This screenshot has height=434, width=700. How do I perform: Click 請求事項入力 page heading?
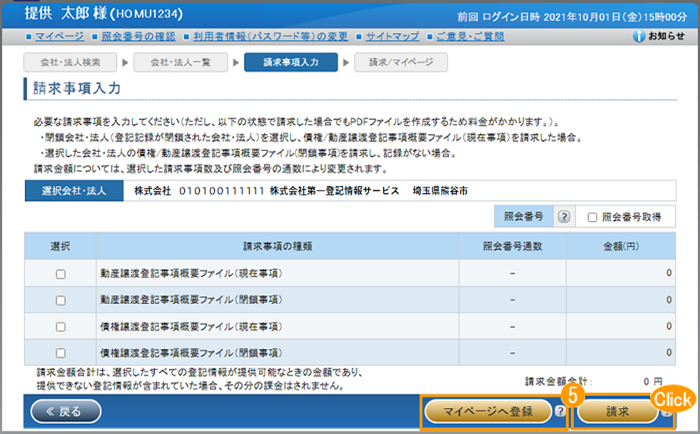[x=77, y=88]
